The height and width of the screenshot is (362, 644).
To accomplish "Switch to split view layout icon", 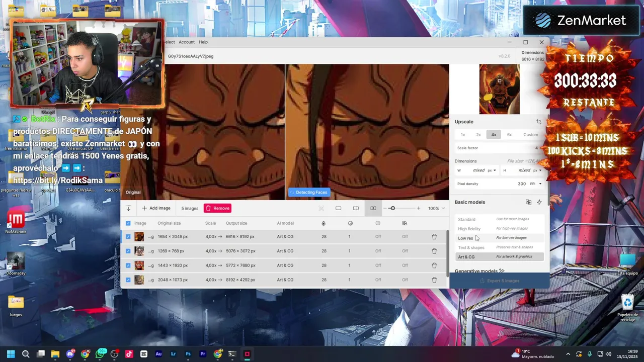I will pos(356,208).
